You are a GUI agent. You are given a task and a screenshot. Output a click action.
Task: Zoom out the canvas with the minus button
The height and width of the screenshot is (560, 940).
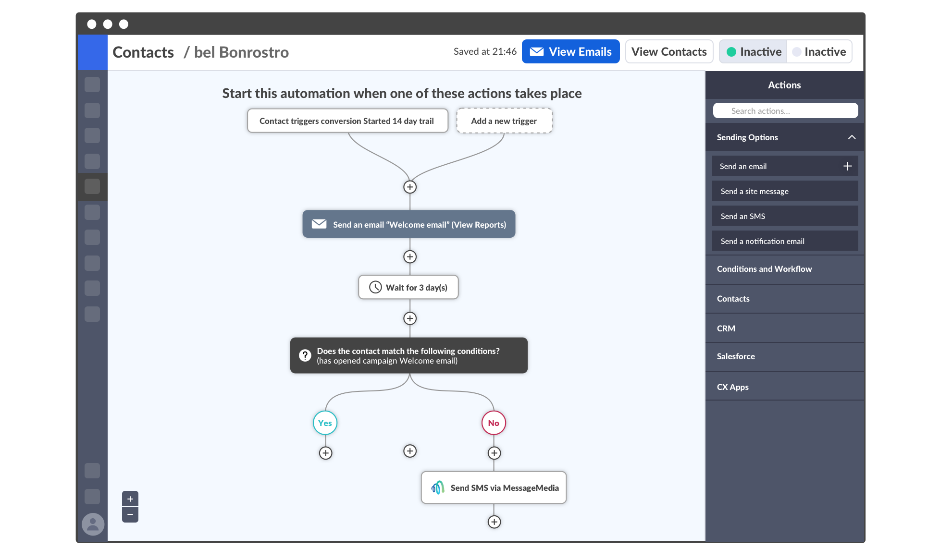point(130,515)
